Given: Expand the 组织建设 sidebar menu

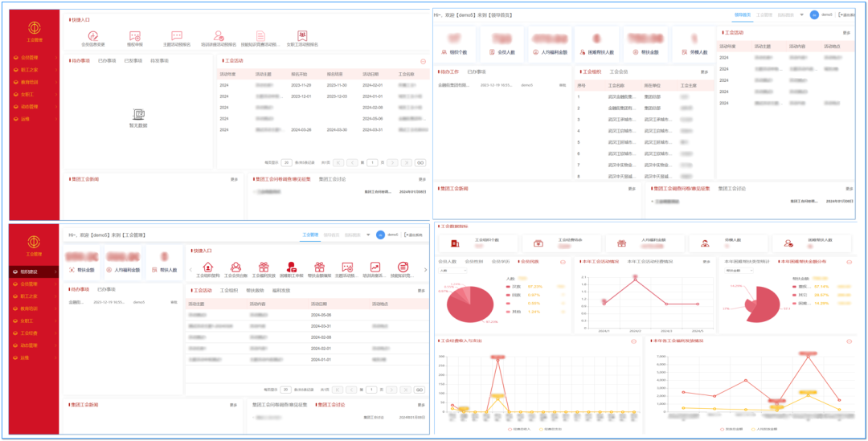Looking at the screenshot, I should (x=33, y=272).
